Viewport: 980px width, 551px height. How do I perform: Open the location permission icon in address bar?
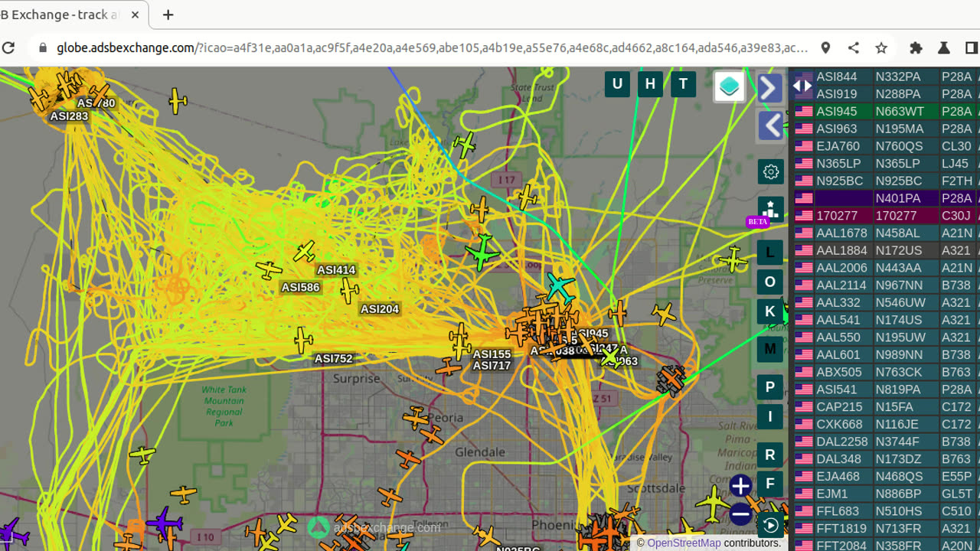click(x=825, y=47)
